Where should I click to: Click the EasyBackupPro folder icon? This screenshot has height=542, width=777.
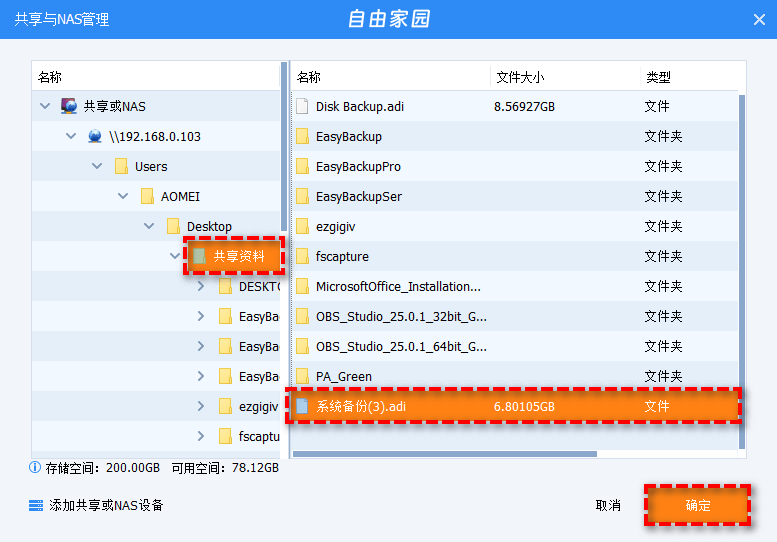pos(302,166)
